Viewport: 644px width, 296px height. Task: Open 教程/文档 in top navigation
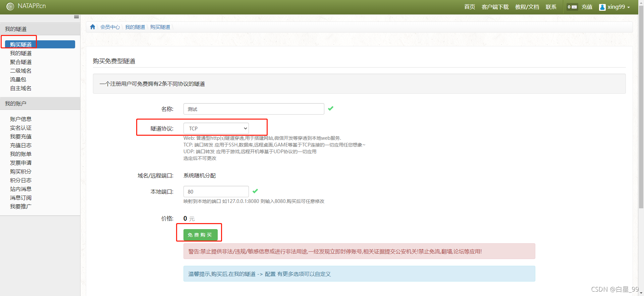527,7
